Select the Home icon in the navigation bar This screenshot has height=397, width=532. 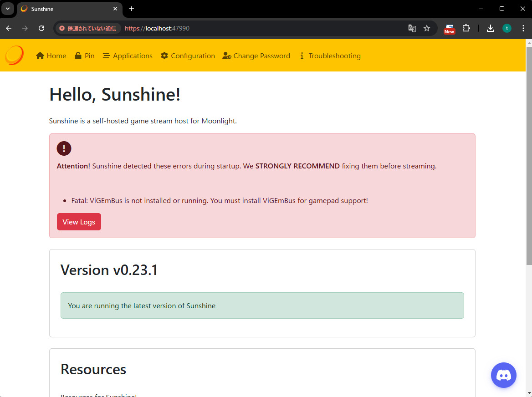(x=40, y=56)
